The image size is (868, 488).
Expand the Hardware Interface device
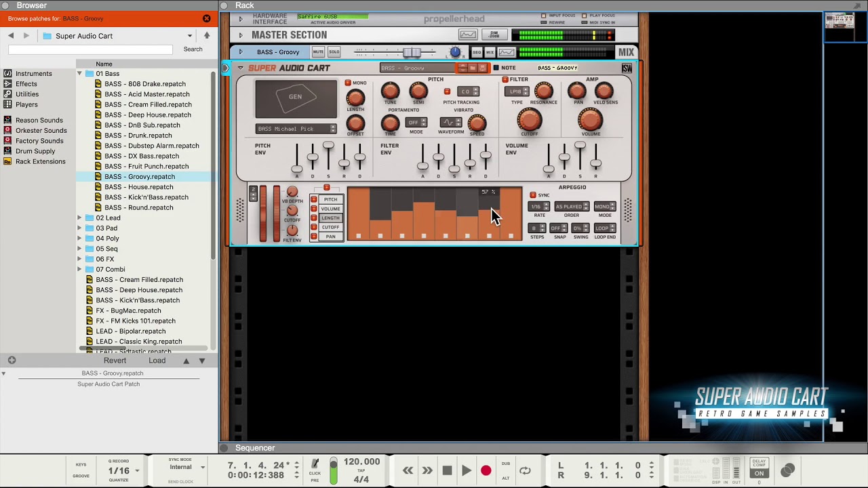(240, 18)
